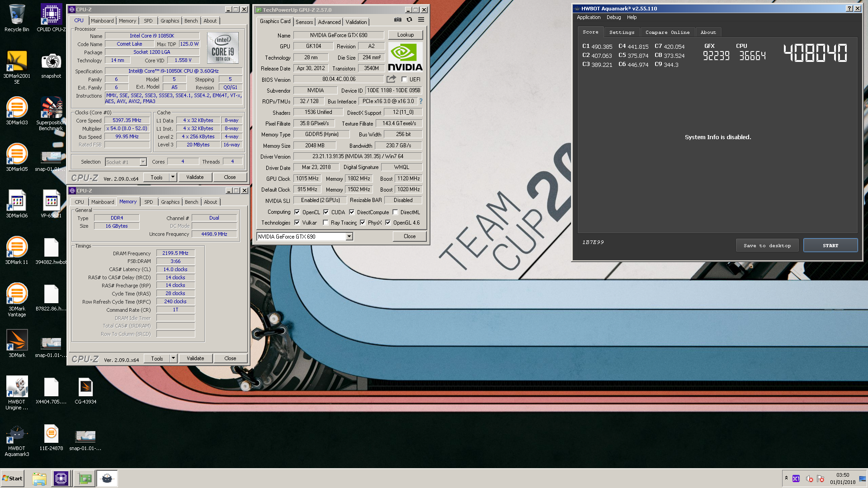Click the Bus Interface help question mark

coord(421,101)
